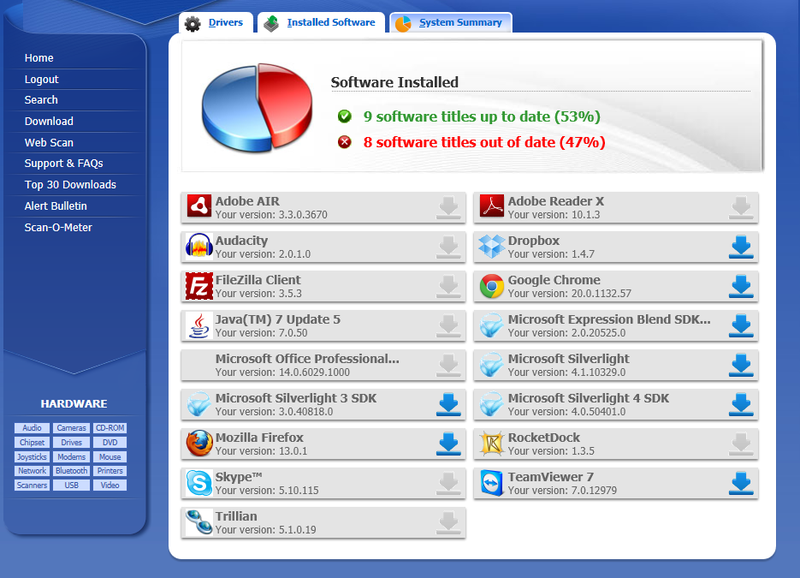Download the Dropbox update via blue arrow
The height and width of the screenshot is (578, 800).
(741, 247)
